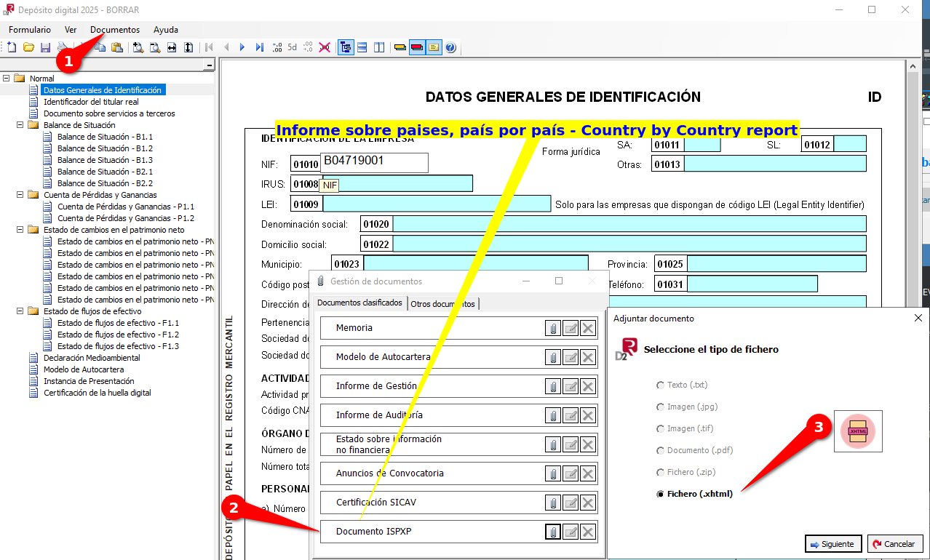Edit Modelo de Autocartera document icon

571,357
